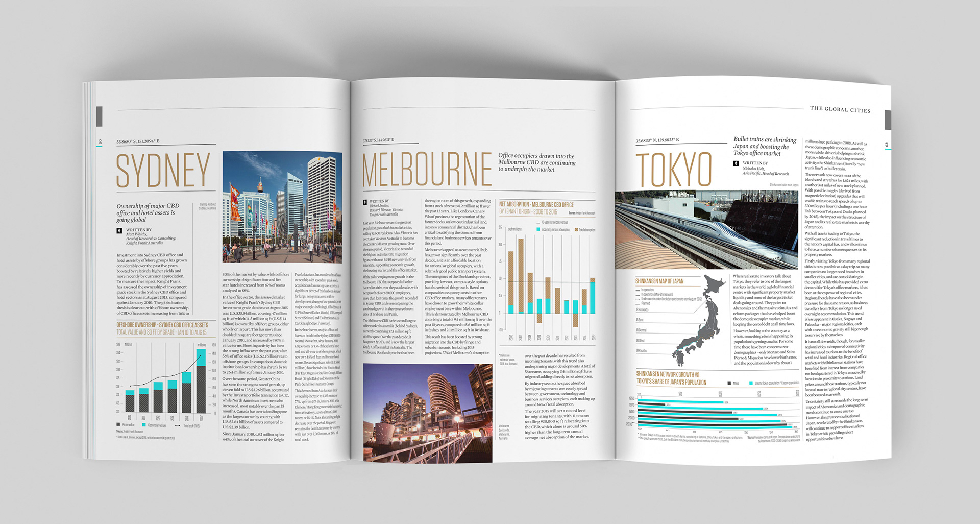The image size is (980, 524).
Task: Select the Melbourne Docklands night photo
Action: tap(428, 413)
